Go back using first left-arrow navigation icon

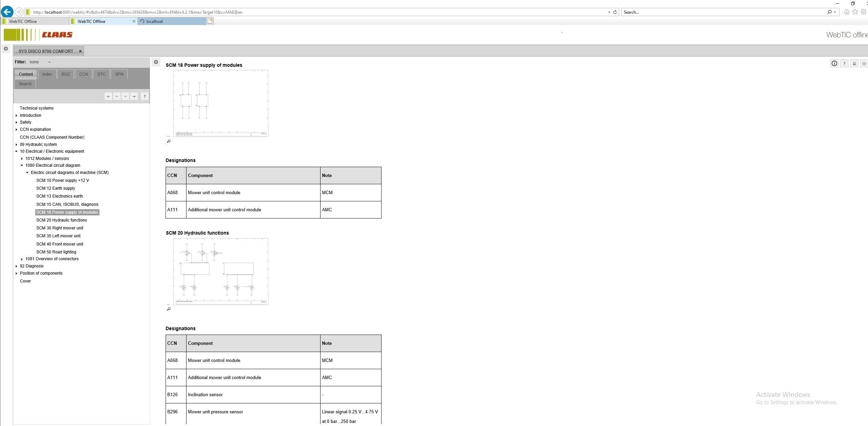[x=108, y=96]
